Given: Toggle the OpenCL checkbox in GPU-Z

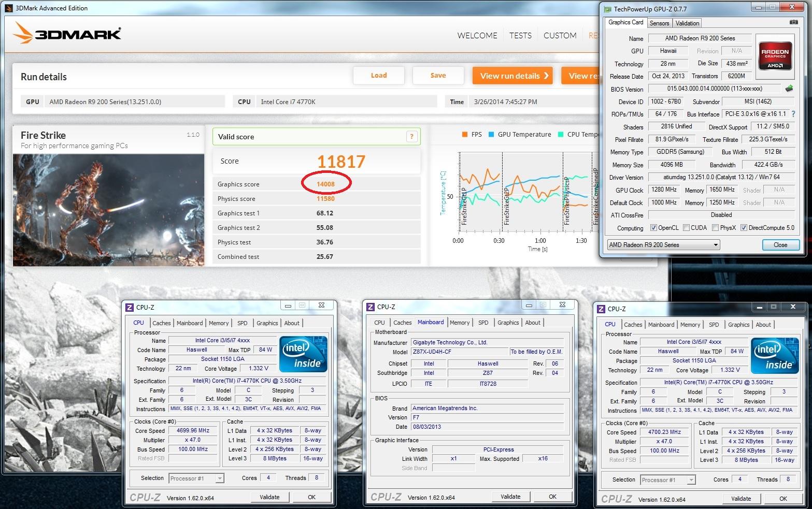Looking at the screenshot, I should click(x=653, y=228).
